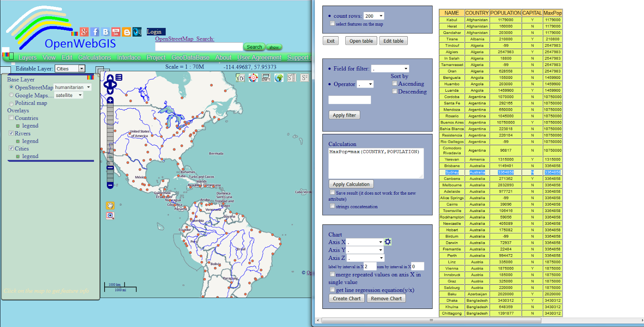Click the Open table button

click(361, 41)
